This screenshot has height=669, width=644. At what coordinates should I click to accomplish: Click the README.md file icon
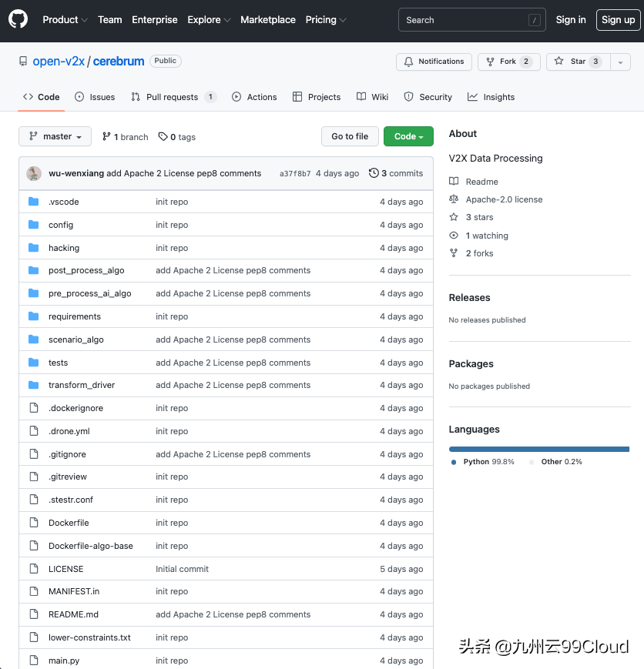(x=34, y=614)
